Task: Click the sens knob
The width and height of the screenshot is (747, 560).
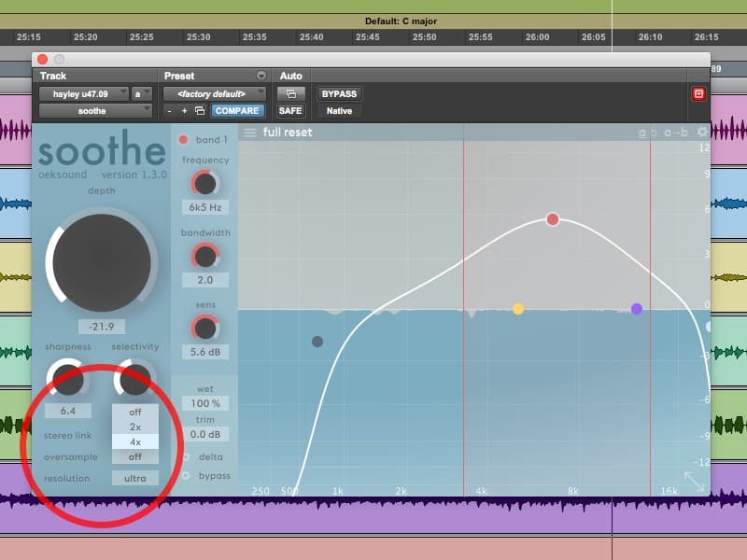Action: (x=205, y=329)
